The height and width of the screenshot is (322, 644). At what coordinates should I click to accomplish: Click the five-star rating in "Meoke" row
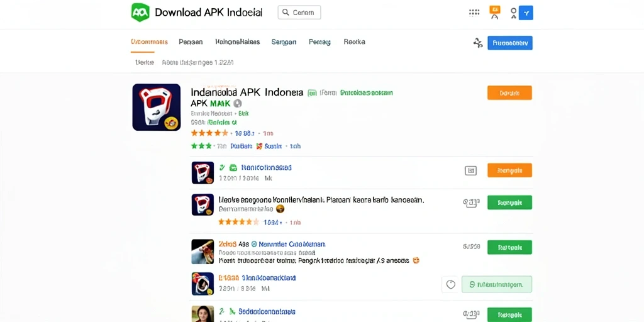click(x=238, y=222)
